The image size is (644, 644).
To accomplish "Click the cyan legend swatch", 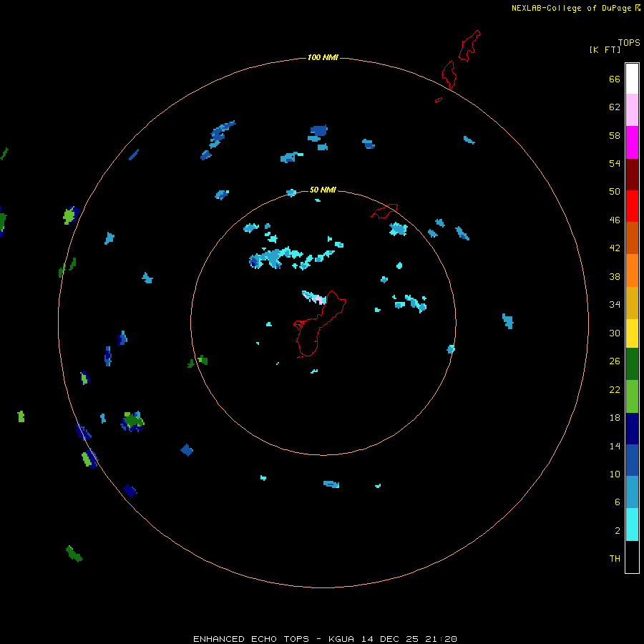I will [x=632, y=525].
